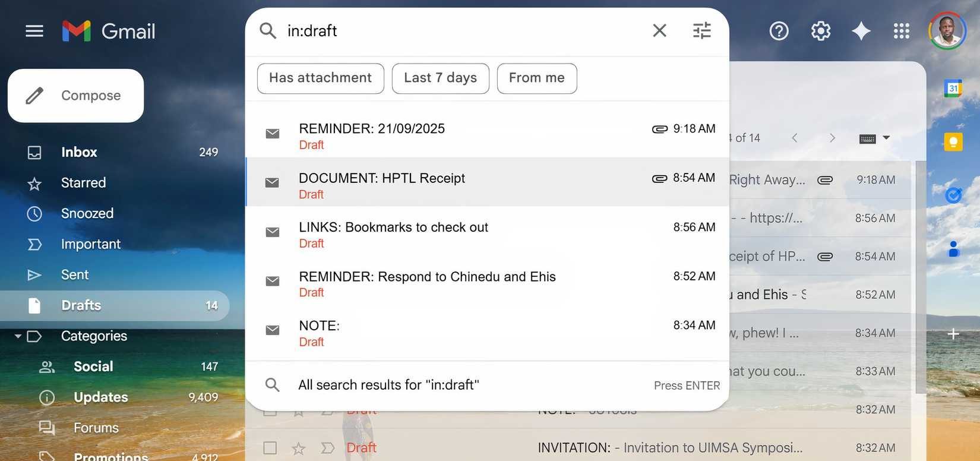
Task: Click the search magnifier icon in search bar
Action: click(268, 31)
